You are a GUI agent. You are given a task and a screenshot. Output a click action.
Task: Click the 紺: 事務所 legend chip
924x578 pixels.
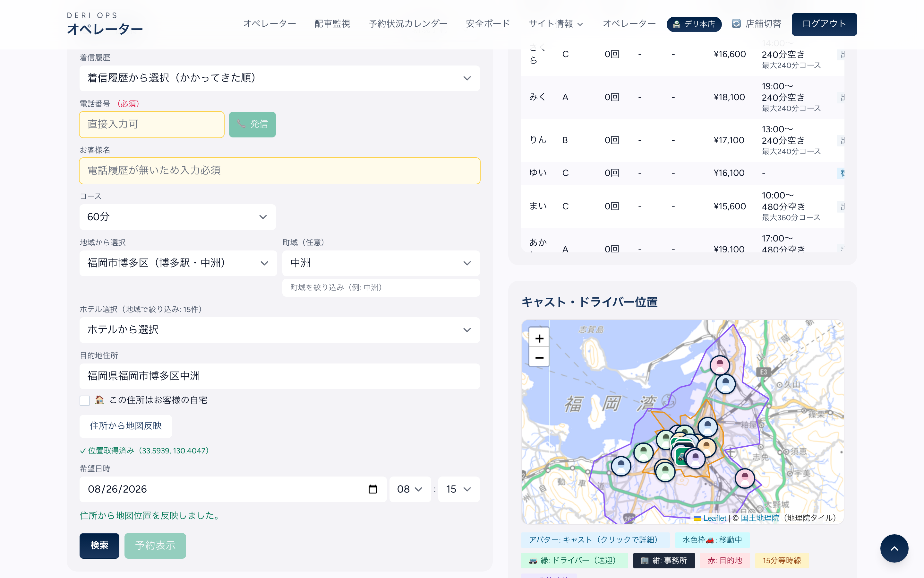pyautogui.click(x=663, y=560)
